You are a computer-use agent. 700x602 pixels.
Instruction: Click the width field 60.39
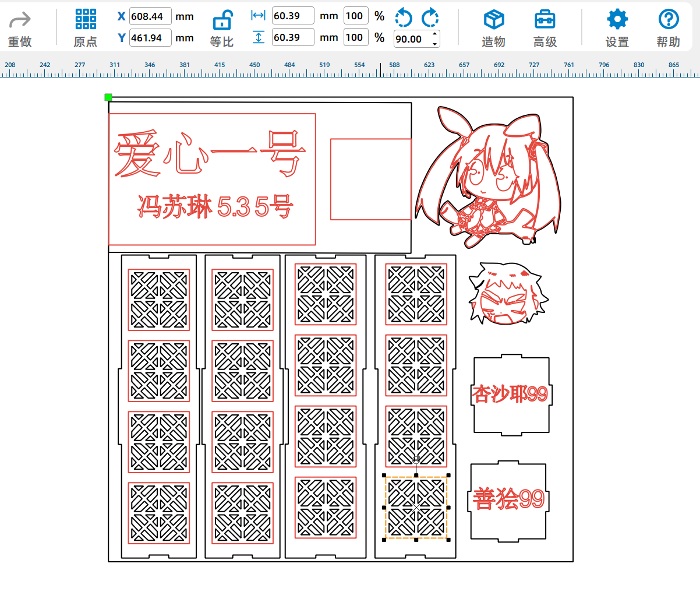293,16
